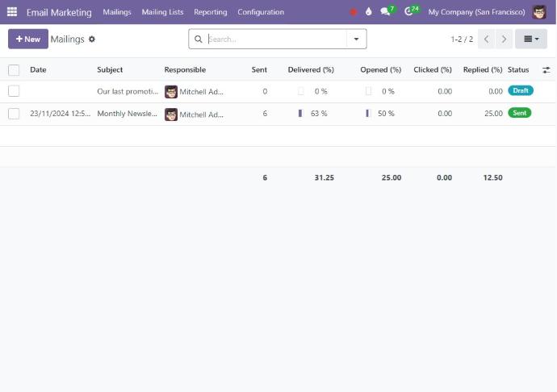Open My Company (San Francisco) switcher
The image size is (557, 392).
click(476, 12)
